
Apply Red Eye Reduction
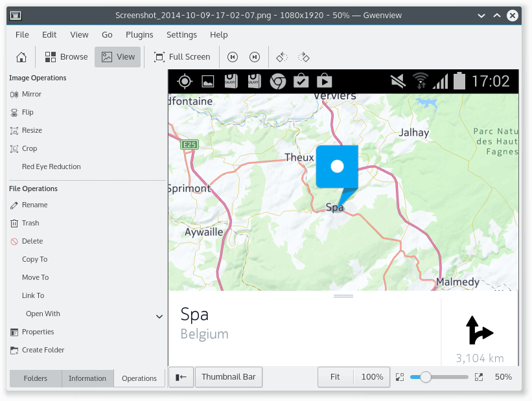click(51, 166)
